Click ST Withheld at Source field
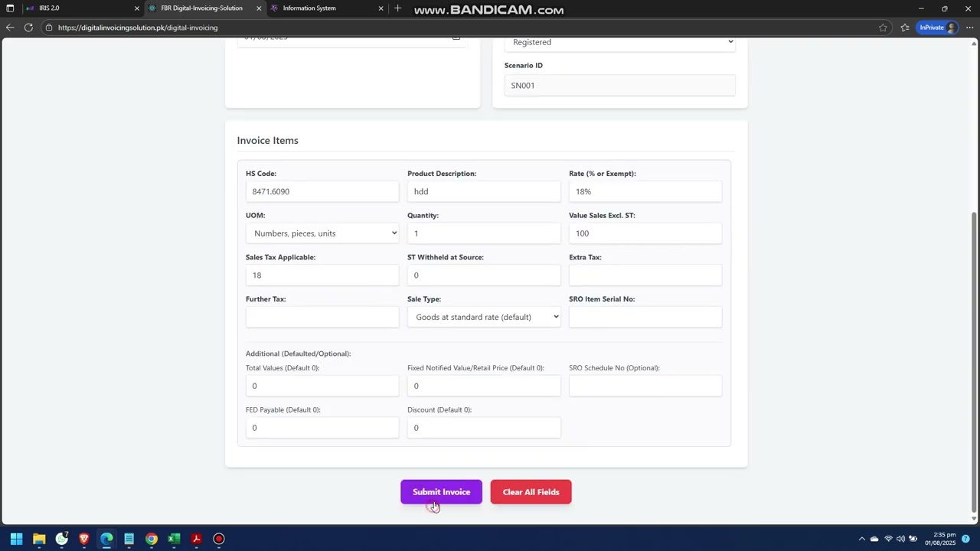The height and width of the screenshot is (551, 980). click(x=484, y=275)
